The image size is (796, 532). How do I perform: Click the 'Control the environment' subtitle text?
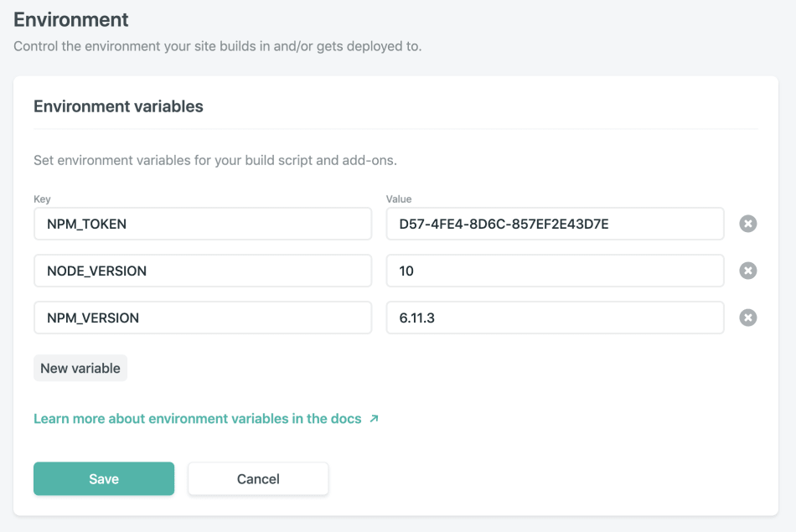[x=217, y=46]
